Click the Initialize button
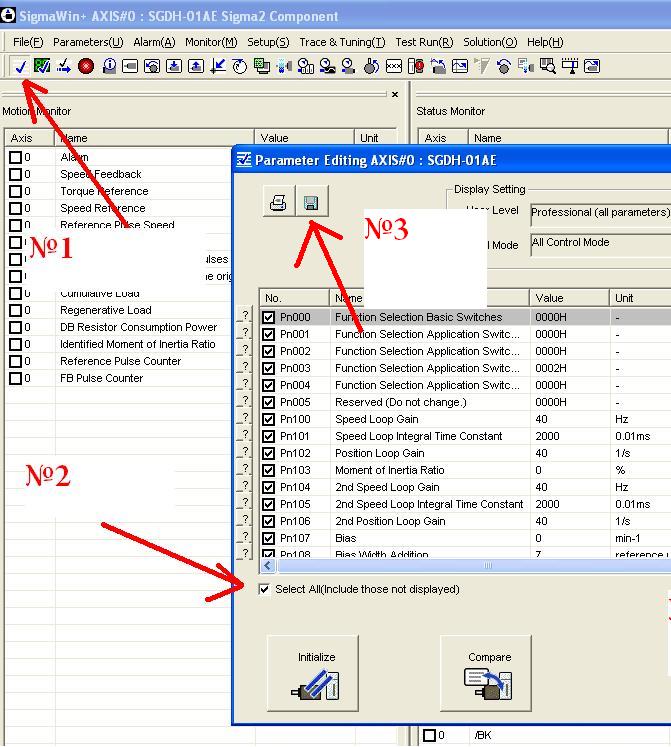The height and width of the screenshot is (747, 671). [313, 673]
